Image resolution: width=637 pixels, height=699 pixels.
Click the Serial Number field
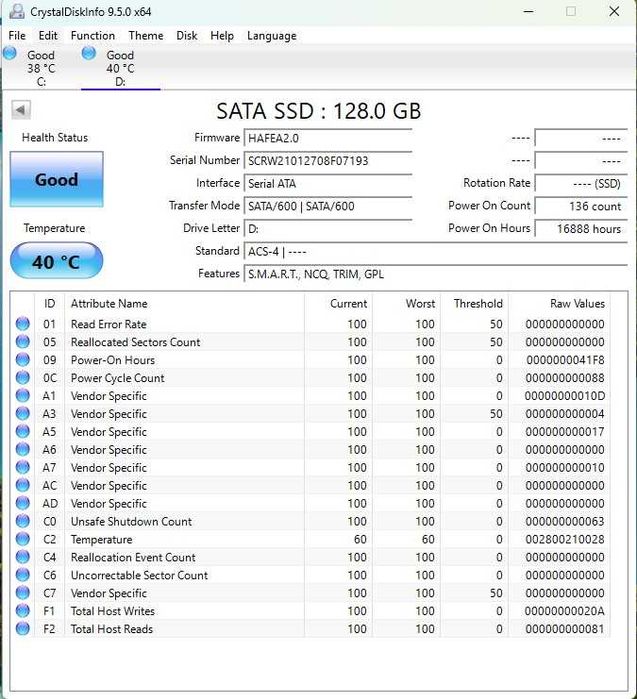[328, 161]
